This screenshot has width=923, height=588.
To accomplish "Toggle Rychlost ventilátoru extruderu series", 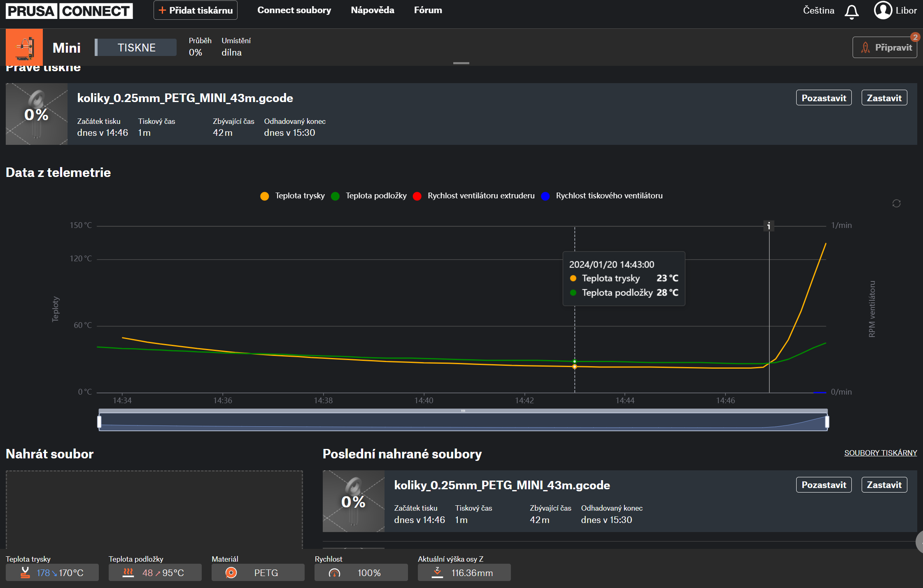I will click(474, 196).
